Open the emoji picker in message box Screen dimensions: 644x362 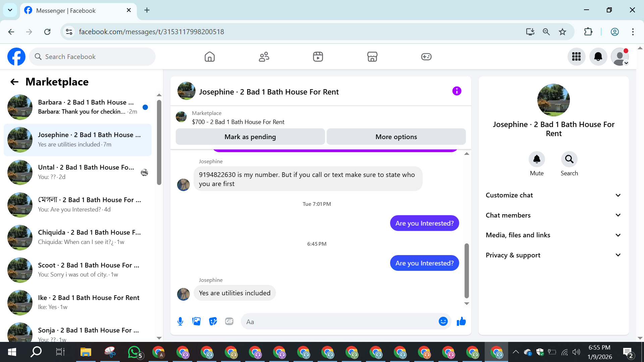coord(443,321)
